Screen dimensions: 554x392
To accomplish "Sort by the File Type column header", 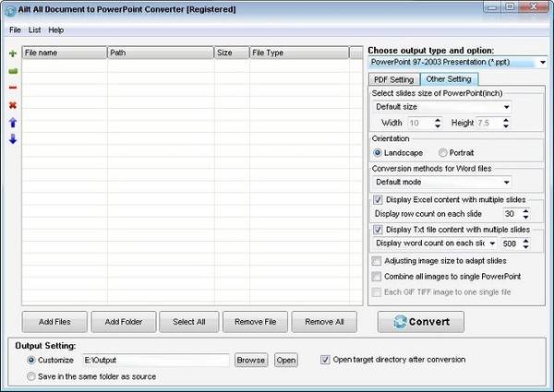I will coord(299,53).
